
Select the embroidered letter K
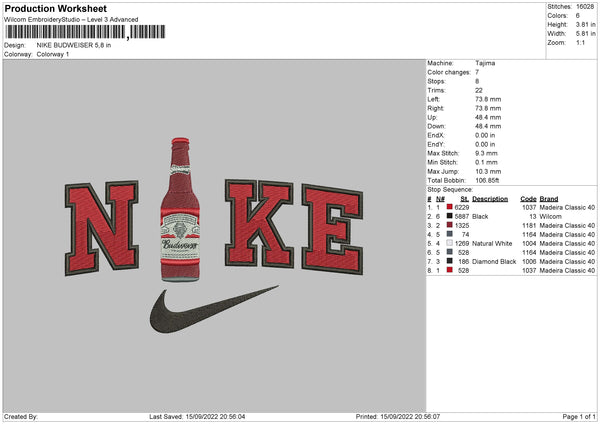point(259,223)
